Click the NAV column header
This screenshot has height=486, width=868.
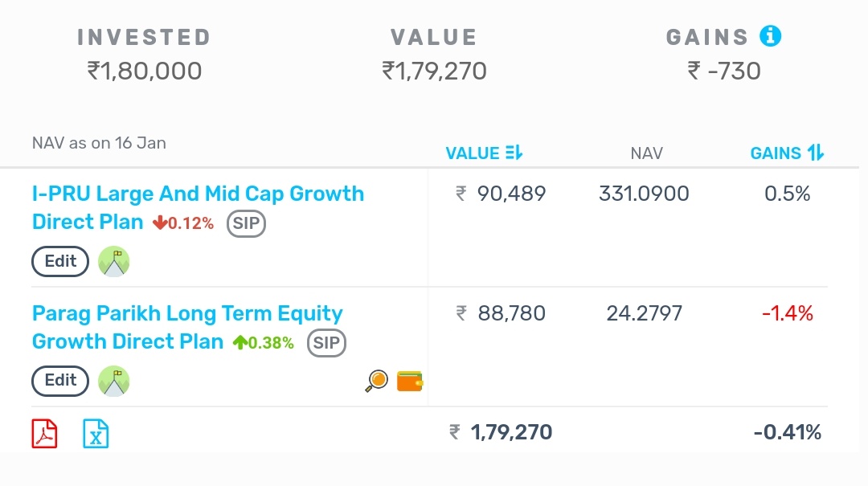646,153
